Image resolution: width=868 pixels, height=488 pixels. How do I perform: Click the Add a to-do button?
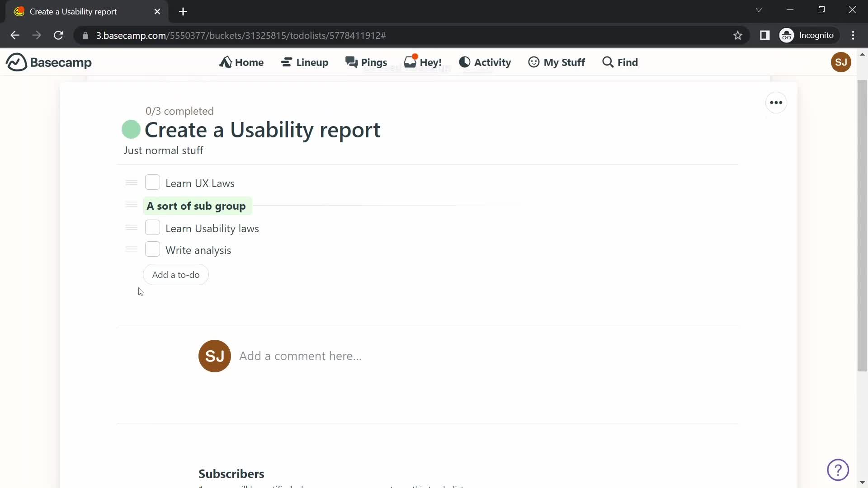[176, 275]
